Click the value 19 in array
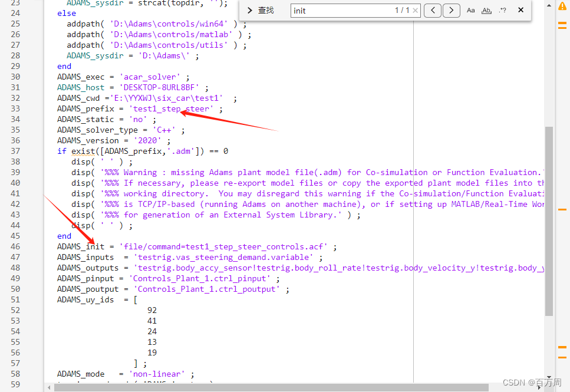Viewport: 570px width, 392px height. [152, 353]
